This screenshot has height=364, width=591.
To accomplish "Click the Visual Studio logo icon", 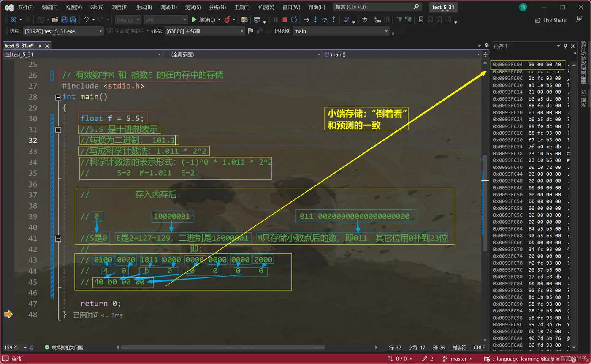I will tap(9, 7).
